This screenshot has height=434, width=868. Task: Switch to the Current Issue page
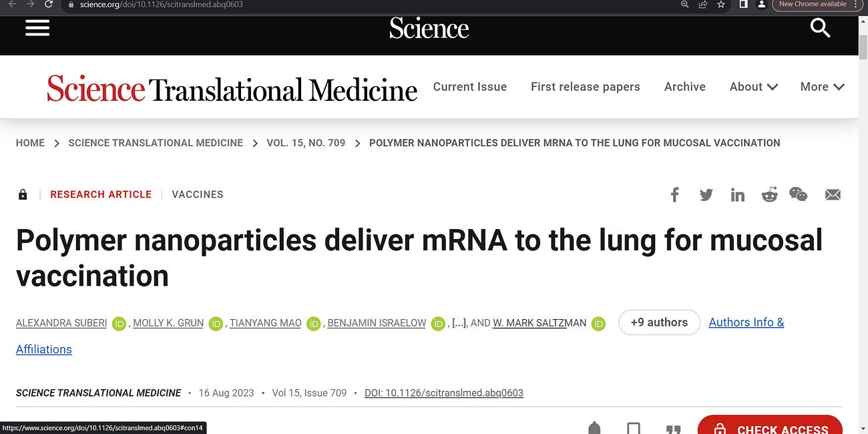tap(470, 87)
